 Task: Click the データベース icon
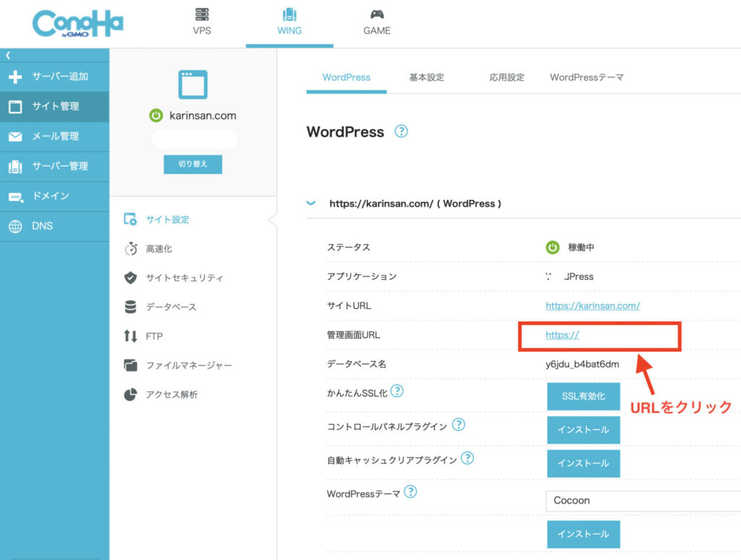tap(130, 307)
